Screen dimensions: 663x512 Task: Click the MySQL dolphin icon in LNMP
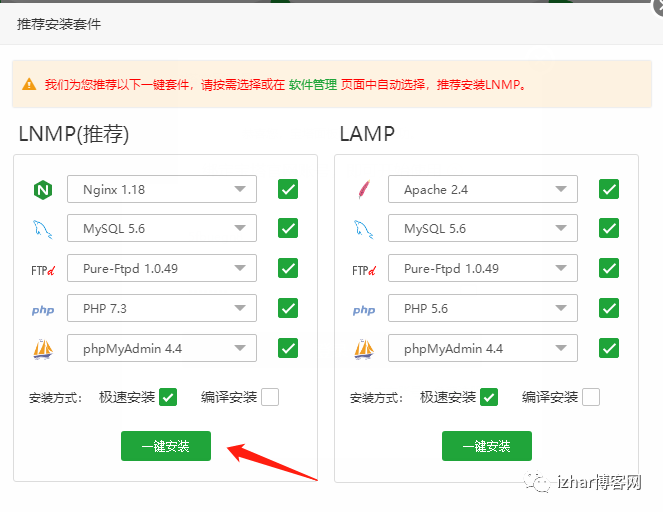pyautogui.click(x=43, y=229)
